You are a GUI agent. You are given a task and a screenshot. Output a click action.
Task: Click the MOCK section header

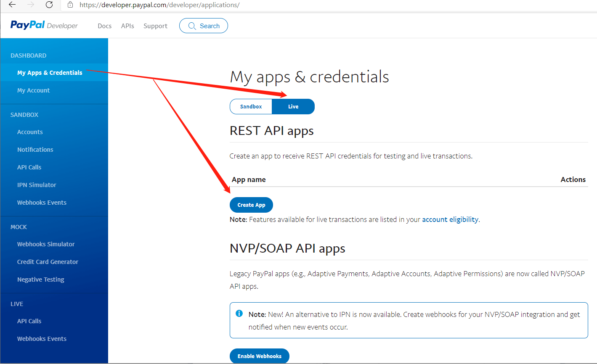coord(19,227)
